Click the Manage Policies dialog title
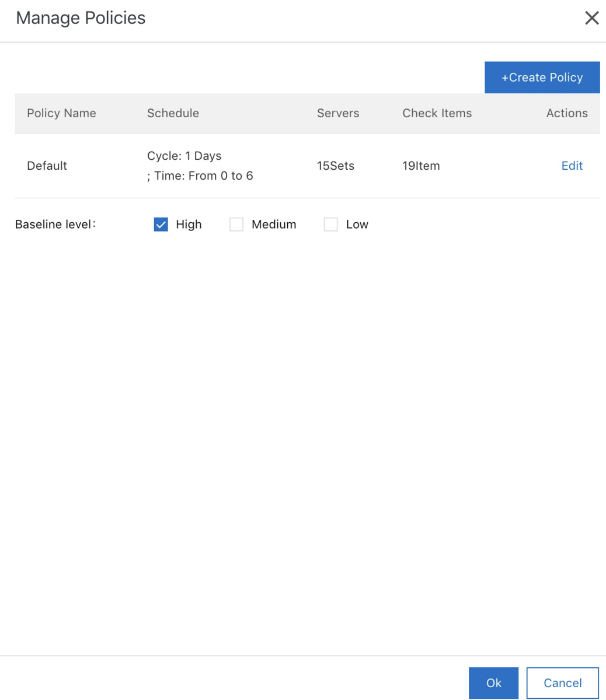Screen dimensions: 606x700 (80, 18)
